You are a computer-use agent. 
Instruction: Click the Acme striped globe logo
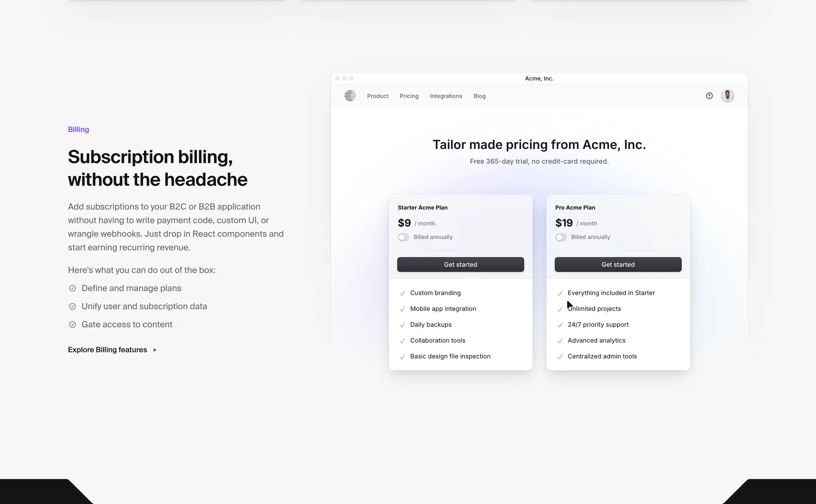click(350, 96)
